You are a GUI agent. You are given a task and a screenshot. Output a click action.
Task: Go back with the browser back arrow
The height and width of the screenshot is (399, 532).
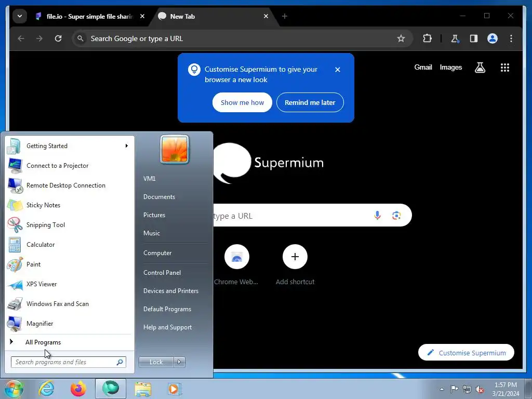point(21,38)
